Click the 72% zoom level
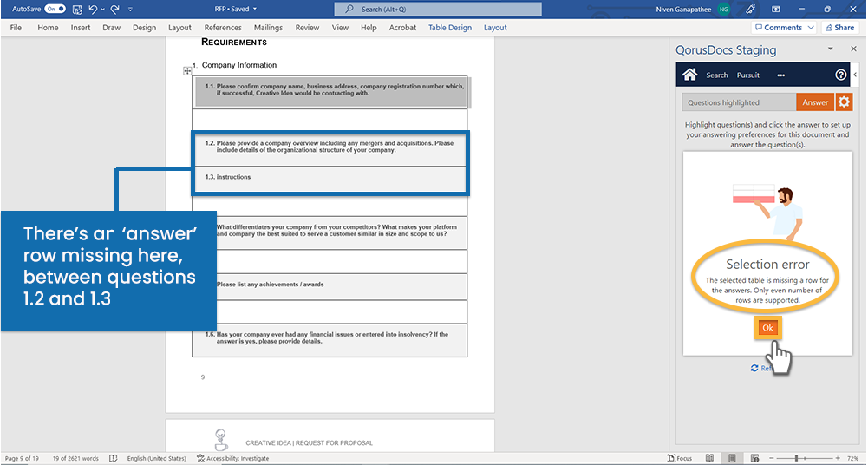This screenshot has width=868, height=465. (852, 458)
